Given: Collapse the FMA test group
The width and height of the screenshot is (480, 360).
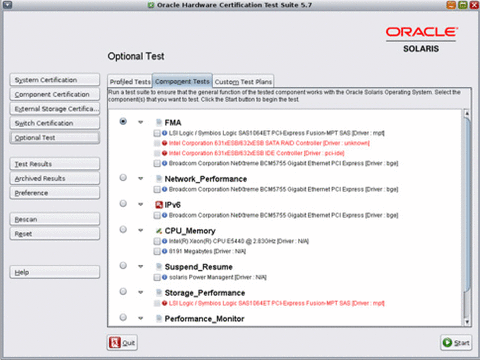Looking at the screenshot, I should (x=141, y=122).
